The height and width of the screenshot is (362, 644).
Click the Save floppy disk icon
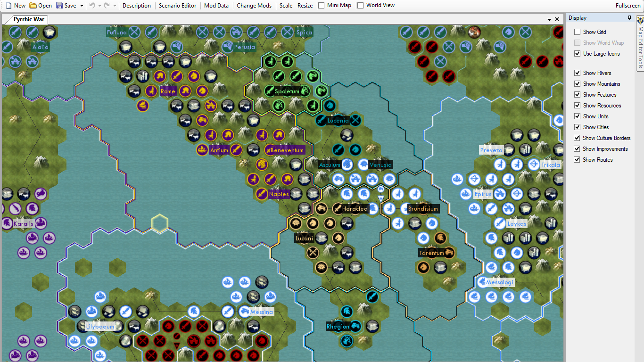click(59, 6)
